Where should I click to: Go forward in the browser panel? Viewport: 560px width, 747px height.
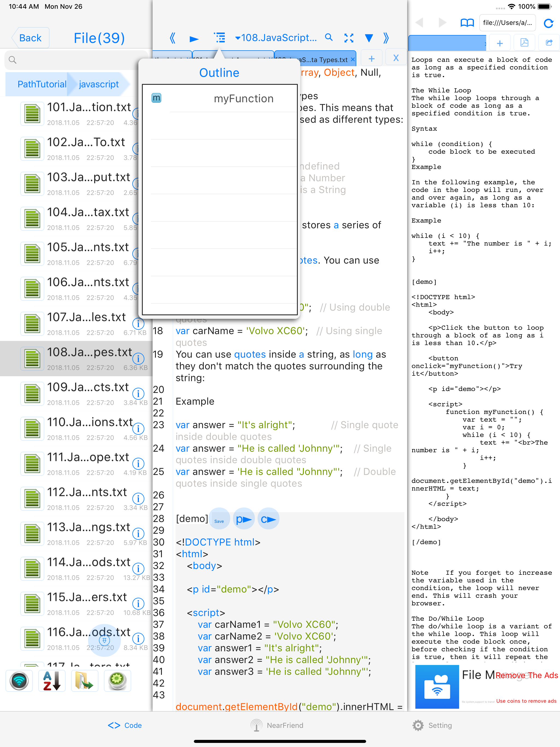(x=442, y=23)
